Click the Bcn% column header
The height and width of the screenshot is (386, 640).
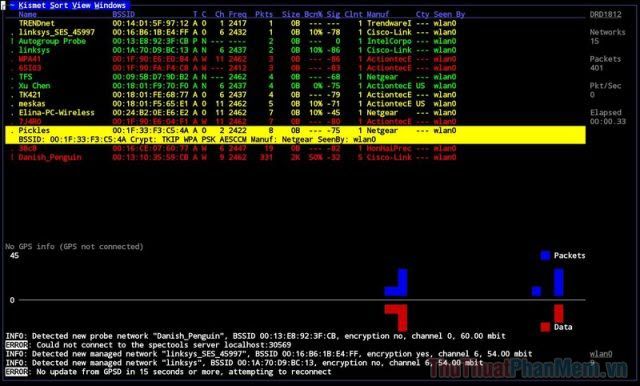313,14
